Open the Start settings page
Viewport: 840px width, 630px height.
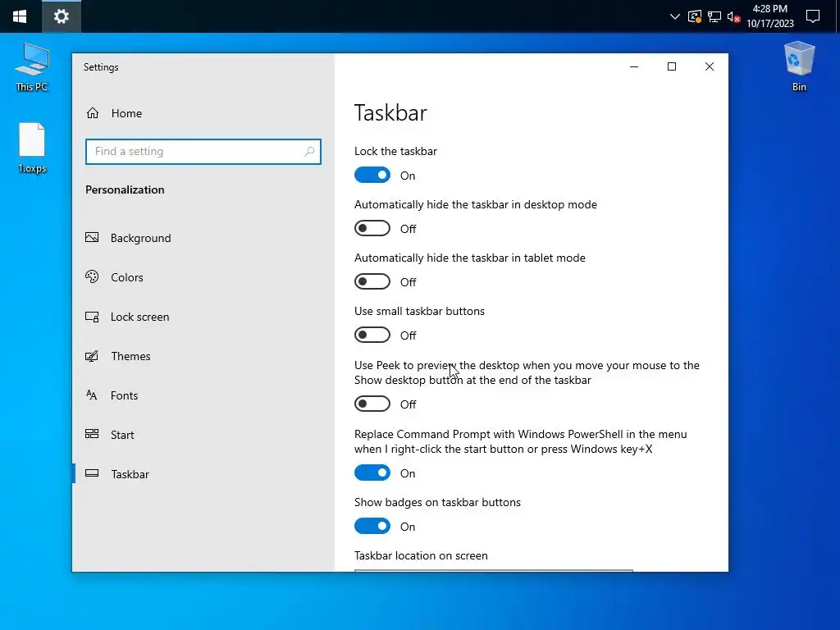pyautogui.click(x=203, y=435)
